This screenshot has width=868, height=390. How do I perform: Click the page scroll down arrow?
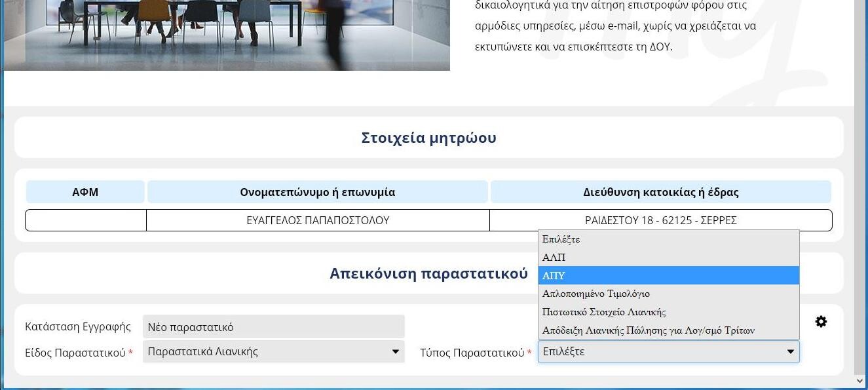(x=861, y=381)
